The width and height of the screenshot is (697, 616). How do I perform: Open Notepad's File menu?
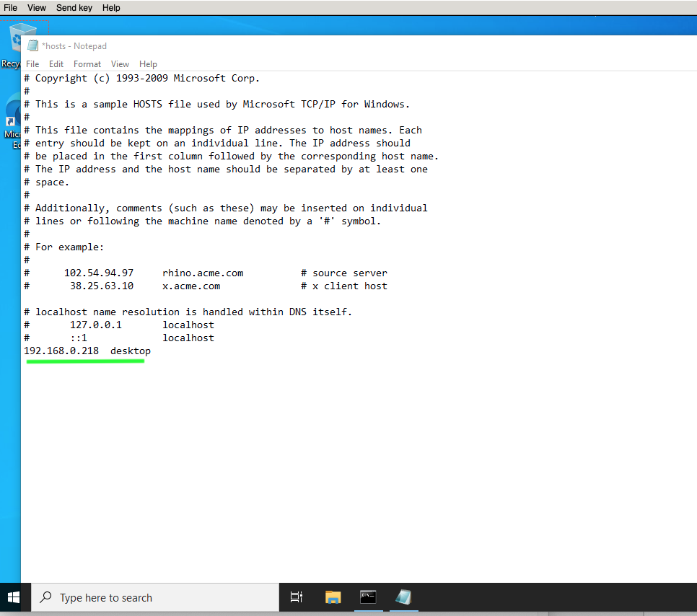(32, 64)
